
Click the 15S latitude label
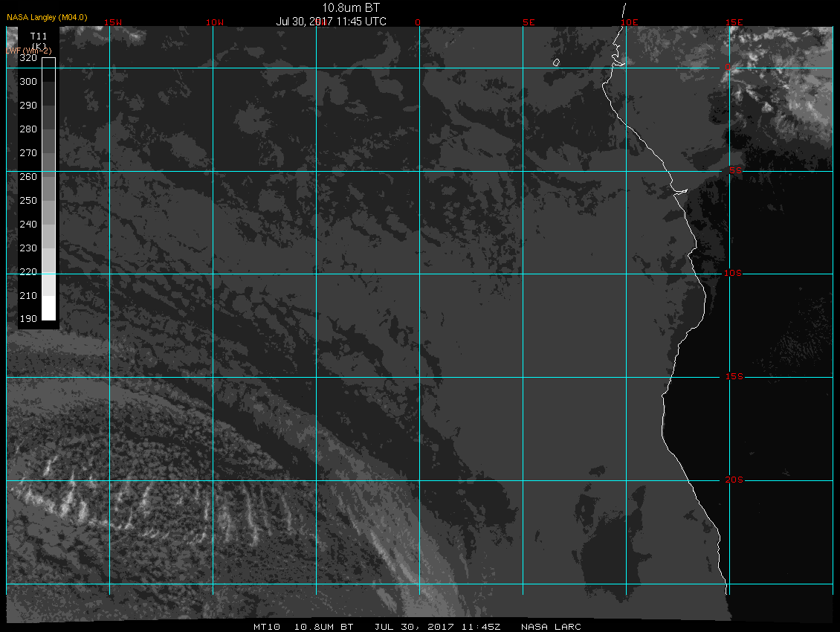point(734,376)
